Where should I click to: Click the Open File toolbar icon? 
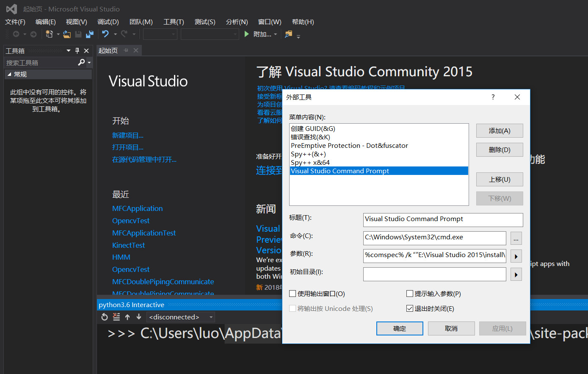tap(67, 34)
